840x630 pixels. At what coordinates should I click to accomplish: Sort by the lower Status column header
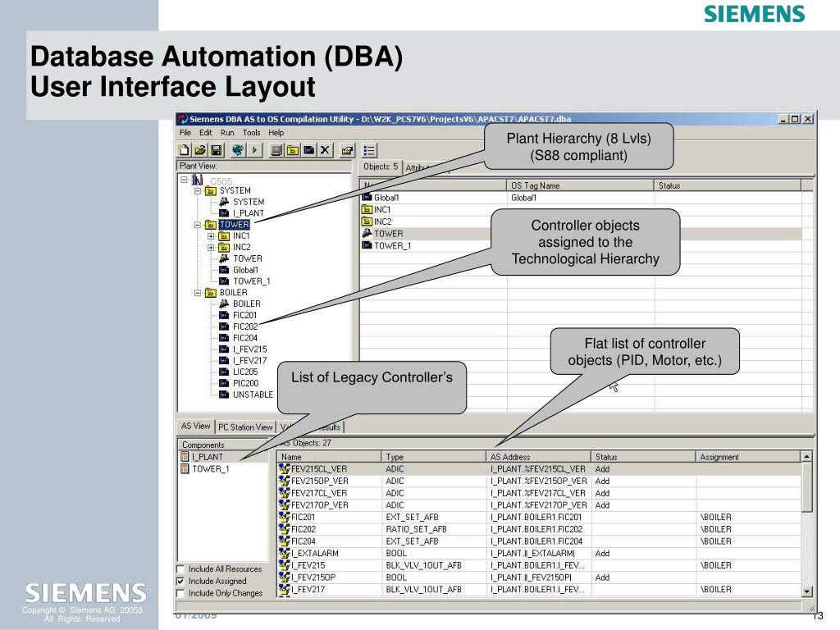(643, 457)
